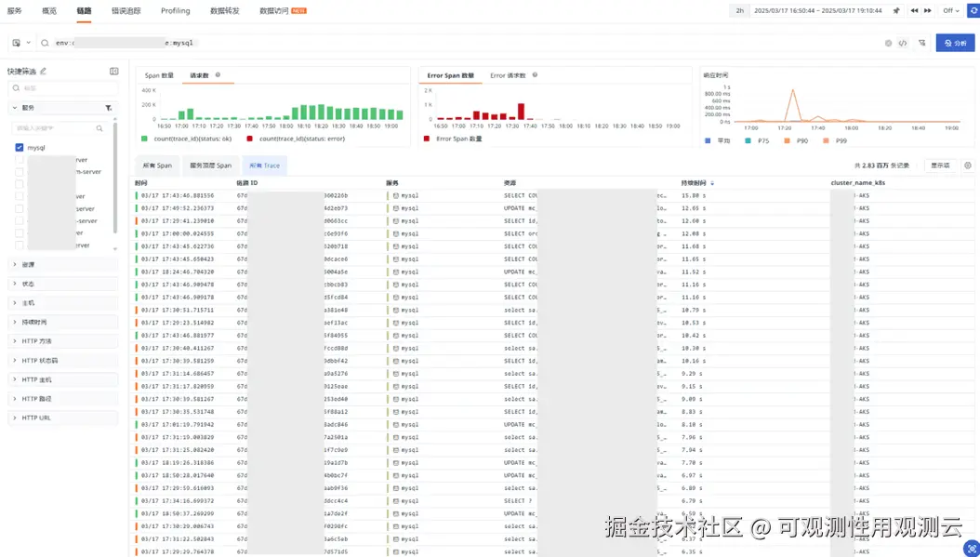Show the 所有 Span list tab
980x557 pixels.
point(157,166)
